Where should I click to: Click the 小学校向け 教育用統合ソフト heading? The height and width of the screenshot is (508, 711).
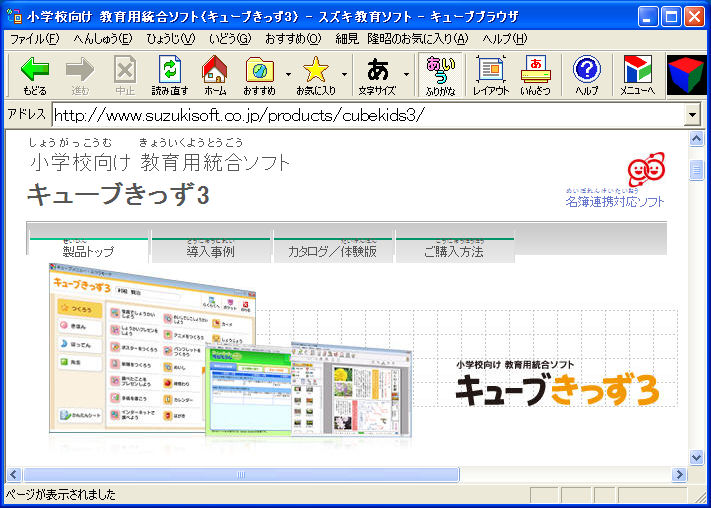click(160, 162)
